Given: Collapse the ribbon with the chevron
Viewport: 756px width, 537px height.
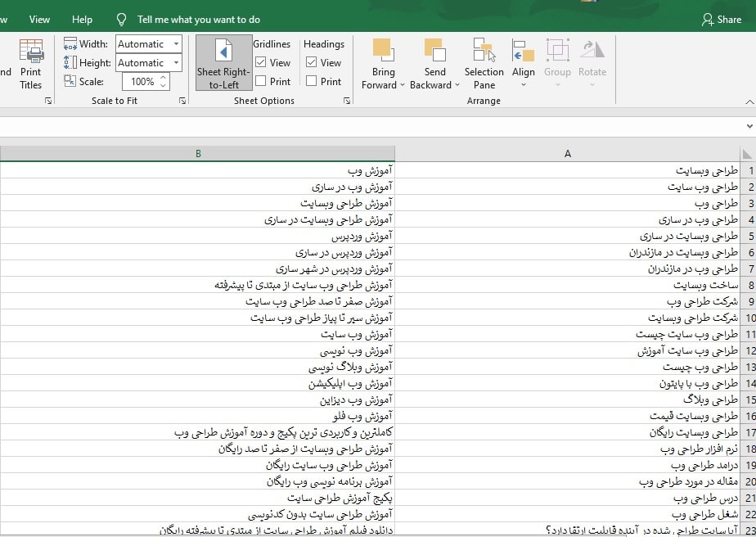Looking at the screenshot, I should 749,102.
